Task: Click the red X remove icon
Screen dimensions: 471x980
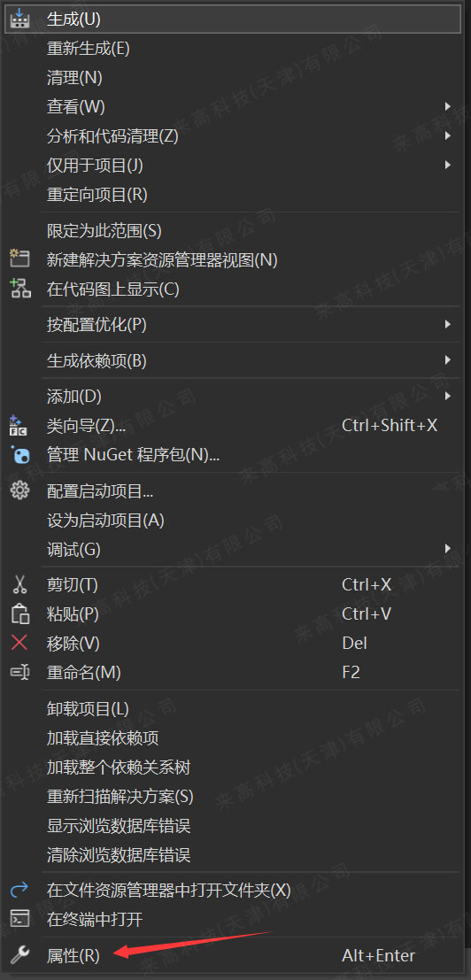Action: 20,643
